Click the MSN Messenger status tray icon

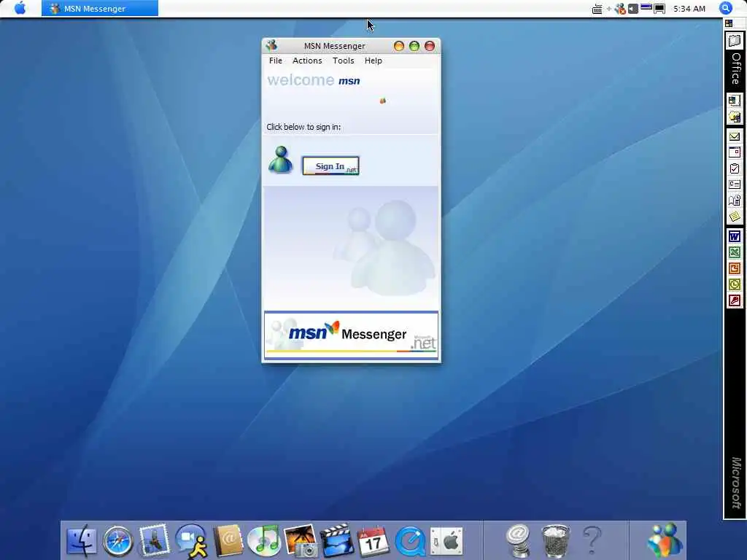click(x=620, y=9)
